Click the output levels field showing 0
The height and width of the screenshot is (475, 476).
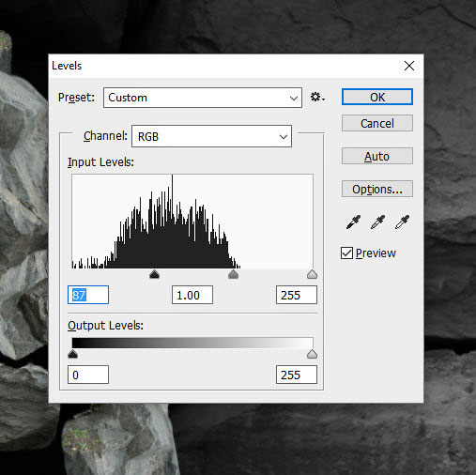pyautogui.click(x=88, y=375)
